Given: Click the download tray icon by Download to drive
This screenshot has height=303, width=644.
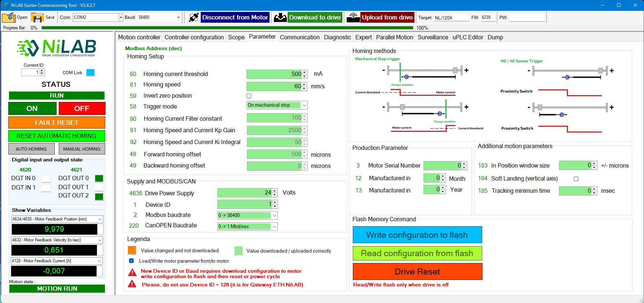Looking at the screenshot, I should point(280,17).
